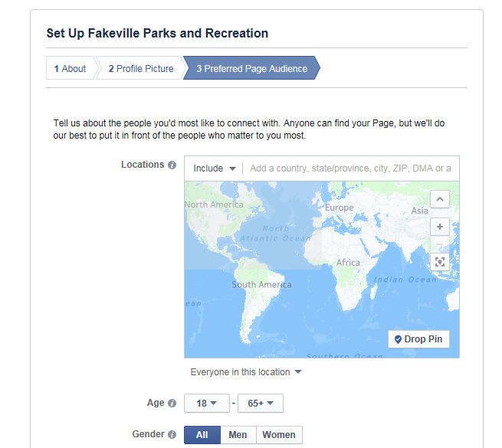Click the fit-to-screen map icon
Image resolution: width=502 pixels, height=448 pixels.
(440, 262)
